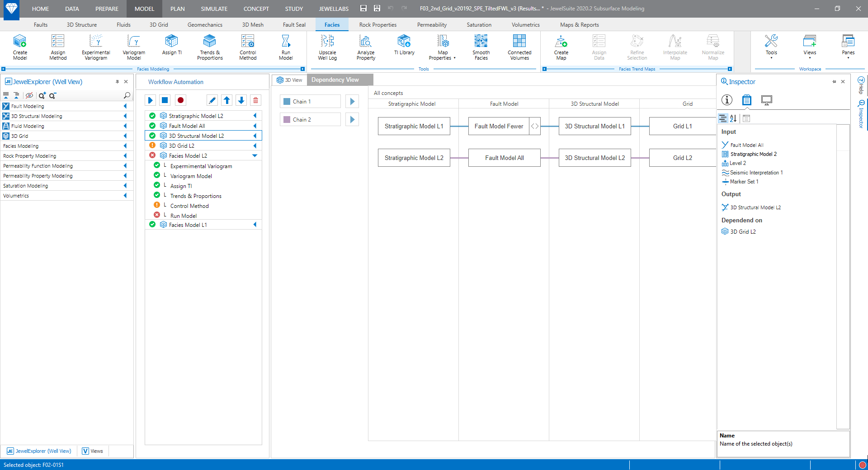Delete workflow step with trash icon
The image size is (868, 470).
coord(256,100)
